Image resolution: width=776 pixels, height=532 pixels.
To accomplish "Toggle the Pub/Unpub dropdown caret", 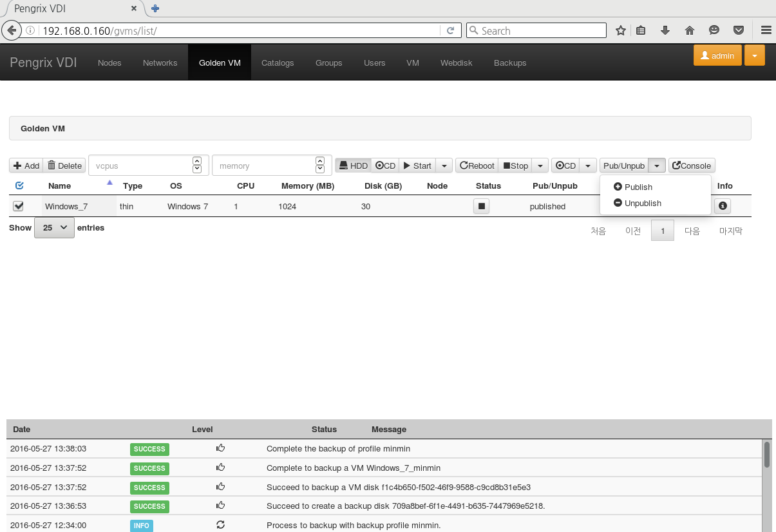I will [656, 166].
